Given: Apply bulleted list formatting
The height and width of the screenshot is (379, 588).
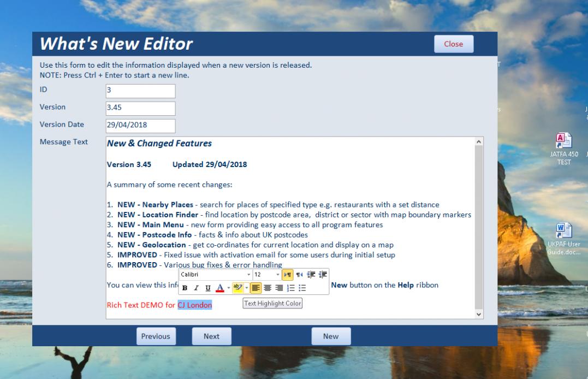Looking at the screenshot, I should click(302, 288).
